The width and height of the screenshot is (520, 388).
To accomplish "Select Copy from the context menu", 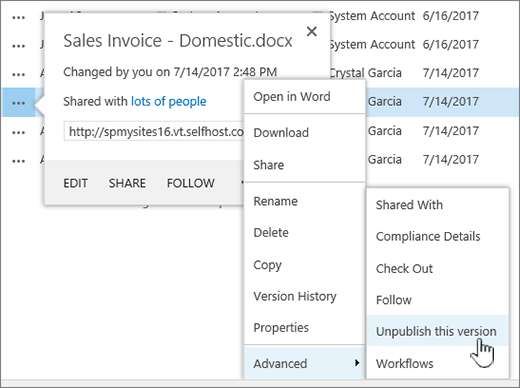I will click(x=305, y=265).
